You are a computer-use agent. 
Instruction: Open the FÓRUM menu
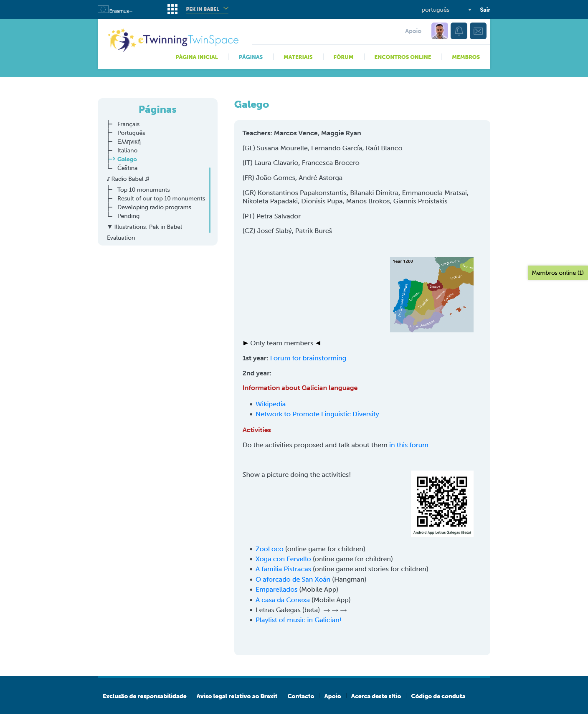[343, 57]
